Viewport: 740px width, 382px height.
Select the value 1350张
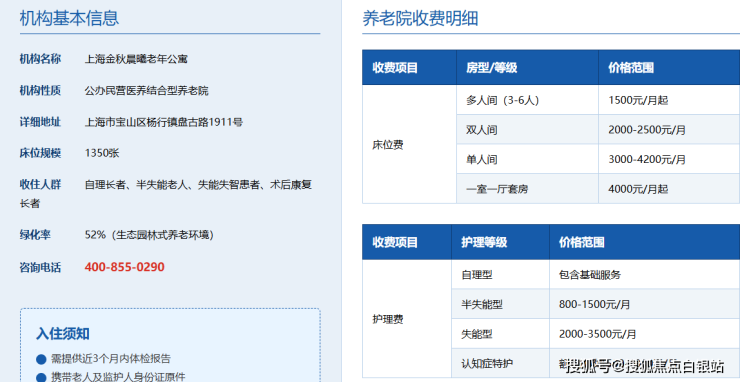coord(102,153)
